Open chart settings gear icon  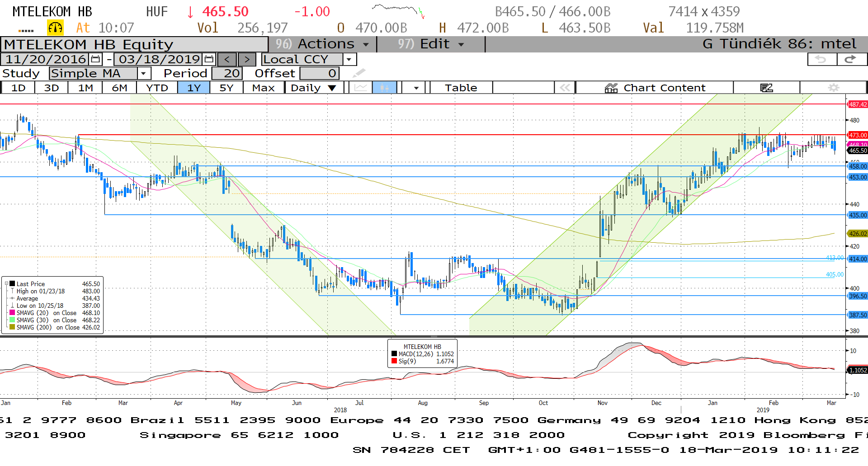833,87
